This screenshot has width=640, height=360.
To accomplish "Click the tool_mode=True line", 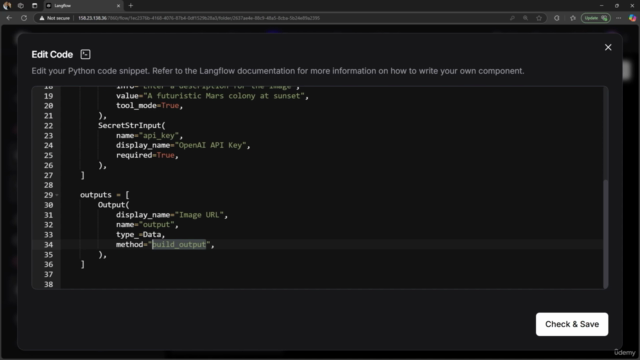I will tap(149, 106).
